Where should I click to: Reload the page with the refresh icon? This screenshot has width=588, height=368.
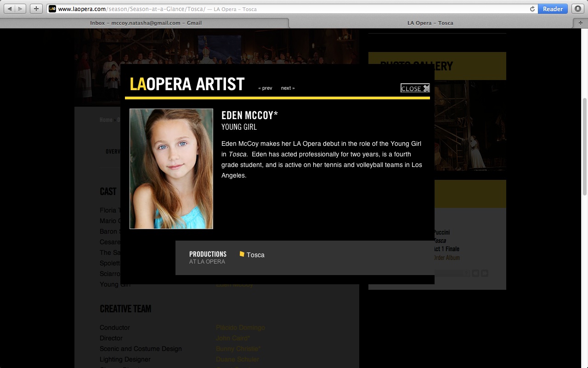point(532,9)
